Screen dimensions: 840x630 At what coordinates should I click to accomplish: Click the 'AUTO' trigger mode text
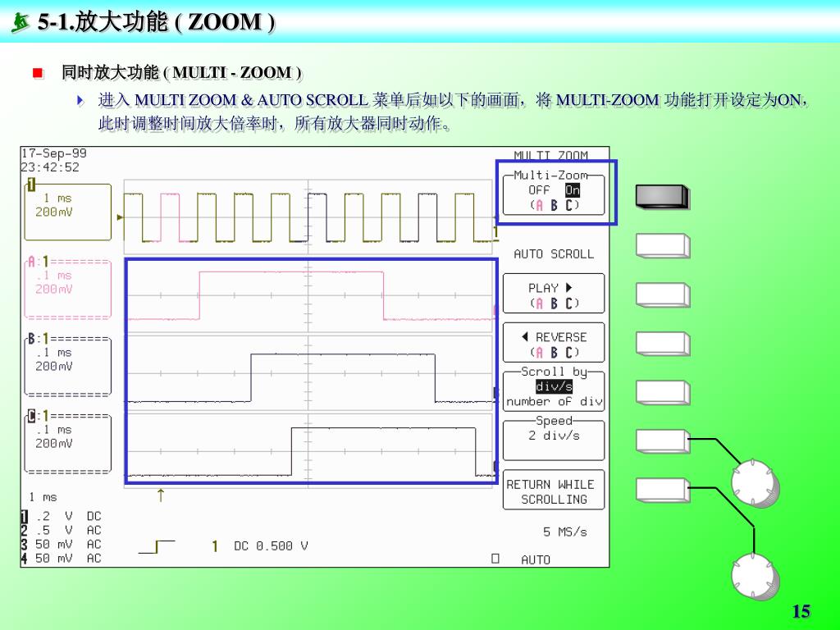pyautogui.click(x=536, y=559)
